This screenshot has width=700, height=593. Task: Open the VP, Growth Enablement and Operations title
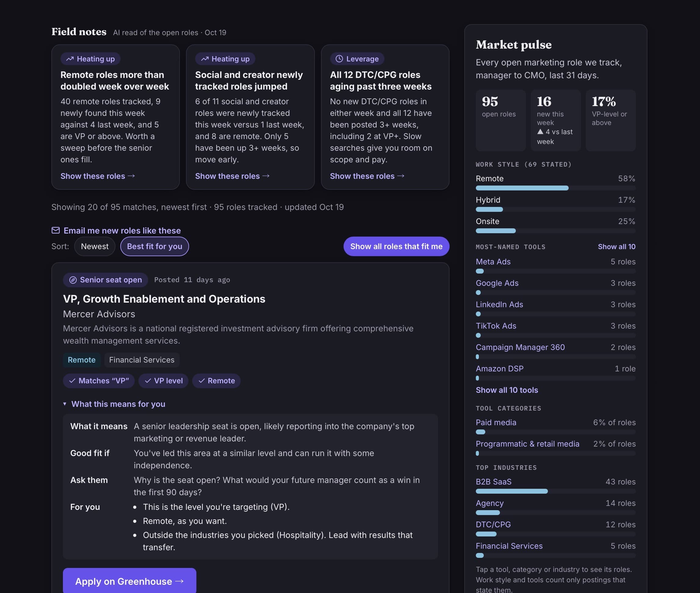164,299
